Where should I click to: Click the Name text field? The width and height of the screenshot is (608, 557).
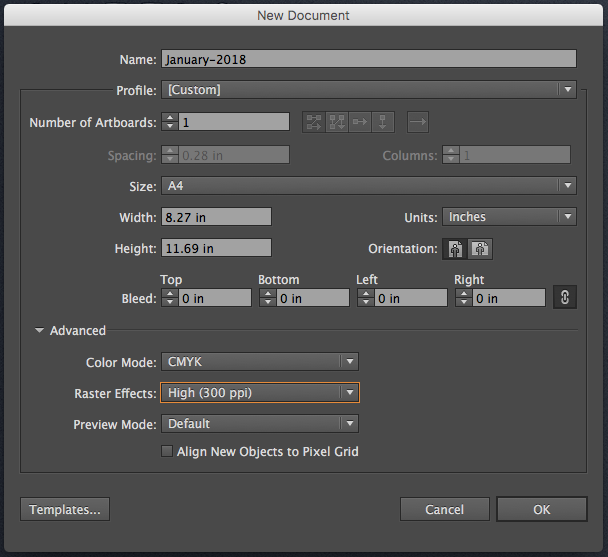click(x=368, y=59)
